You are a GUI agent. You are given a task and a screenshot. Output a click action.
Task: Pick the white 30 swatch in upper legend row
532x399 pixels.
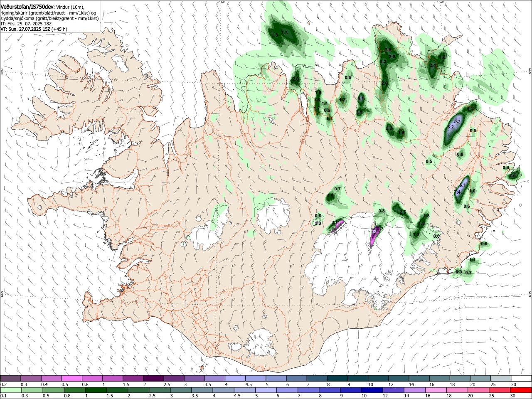[x=521, y=378]
